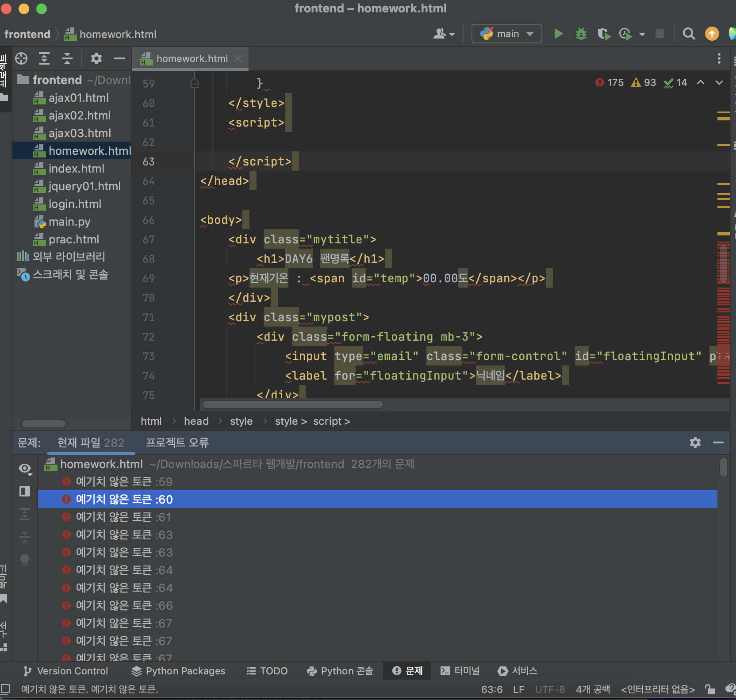Open 터미널 tool window
The width and height of the screenshot is (736, 700).
460,671
